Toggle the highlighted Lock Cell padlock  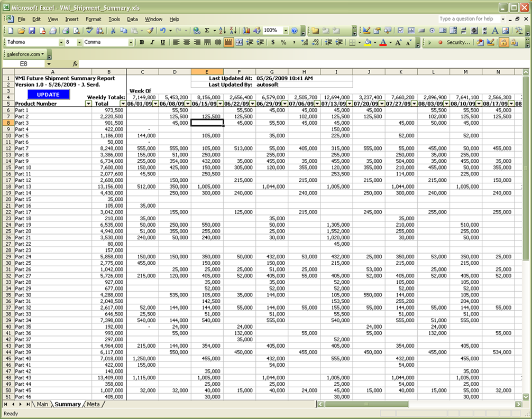point(503,42)
